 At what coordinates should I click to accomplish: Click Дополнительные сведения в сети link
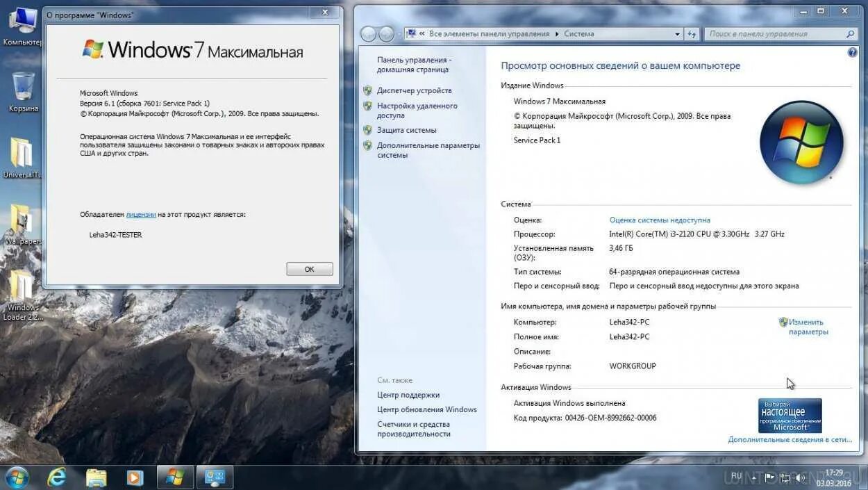pos(790,440)
